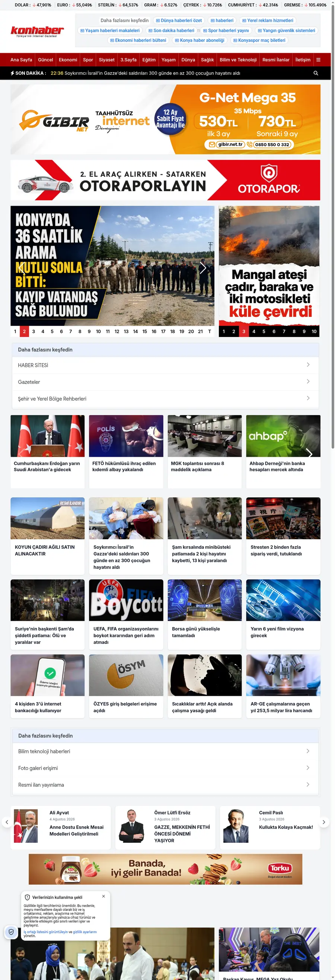Click Konya haber aboneliği link

point(200,40)
